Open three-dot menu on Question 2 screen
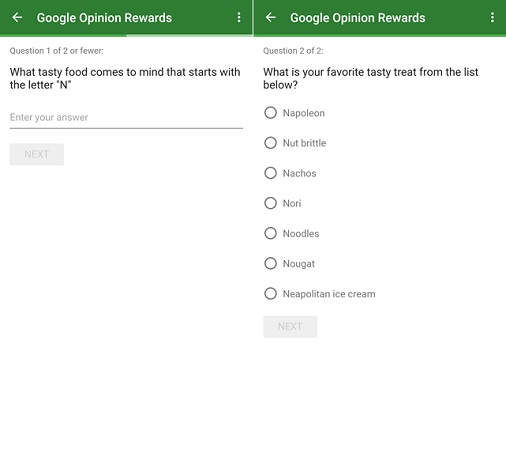The width and height of the screenshot is (506, 450). coord(492,17)
